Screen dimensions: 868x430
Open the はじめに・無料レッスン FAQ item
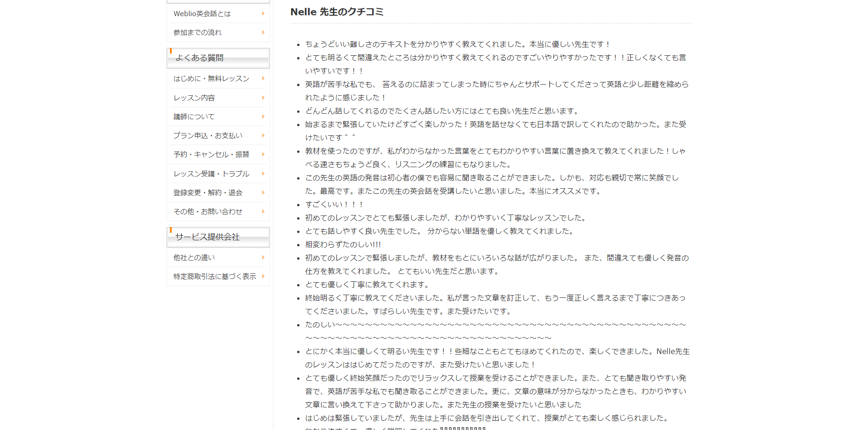[211, 79]
